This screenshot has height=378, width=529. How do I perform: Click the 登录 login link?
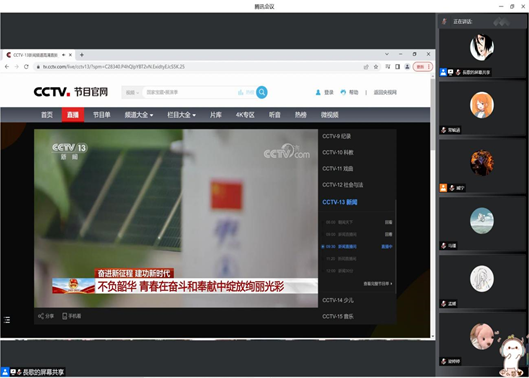[x=329, y=92]
